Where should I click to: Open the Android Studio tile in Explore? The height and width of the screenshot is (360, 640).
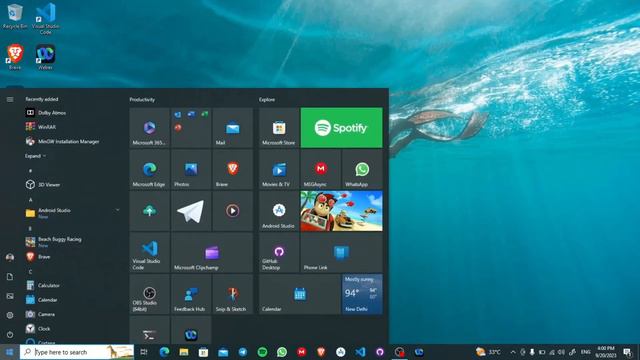click(x=279, y=211)
